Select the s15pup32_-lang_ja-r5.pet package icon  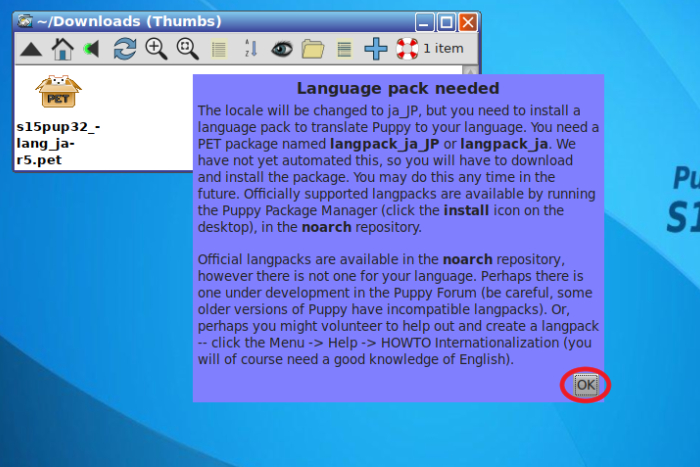tap(58, 92)
